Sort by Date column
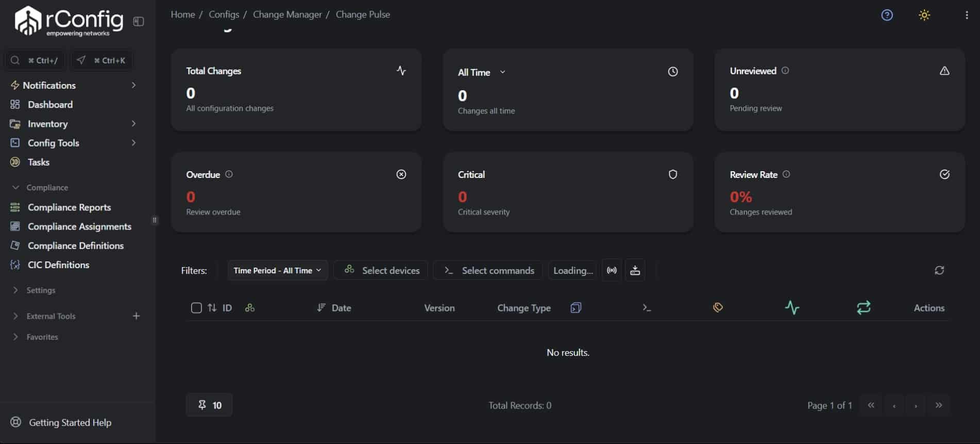980x444 pixels. point(334,308)
